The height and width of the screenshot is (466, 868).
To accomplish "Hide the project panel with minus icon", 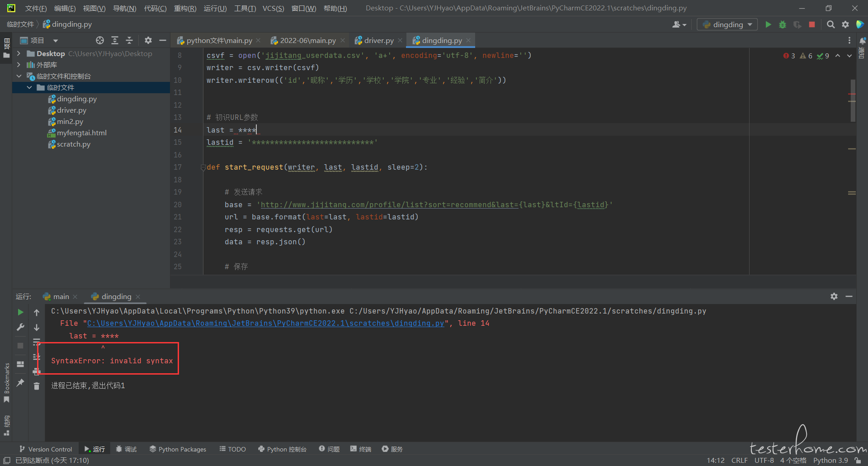I will coord(163,40).
